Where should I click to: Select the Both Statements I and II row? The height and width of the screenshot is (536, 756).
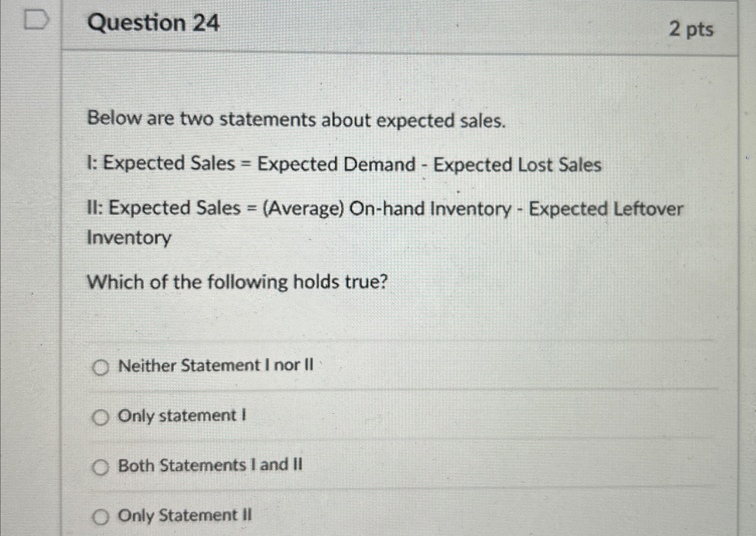pos(210,465)
